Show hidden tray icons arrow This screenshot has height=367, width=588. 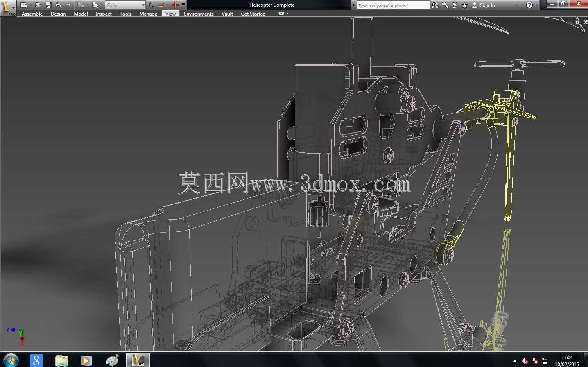[x=515, y=361]
